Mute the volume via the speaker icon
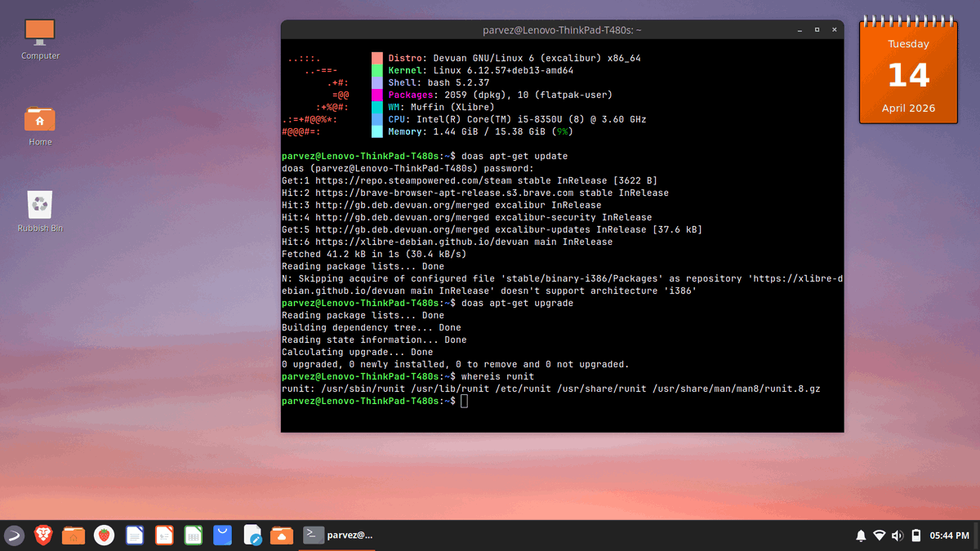This screenshot has width=980, height=551. tap(898, 535)
